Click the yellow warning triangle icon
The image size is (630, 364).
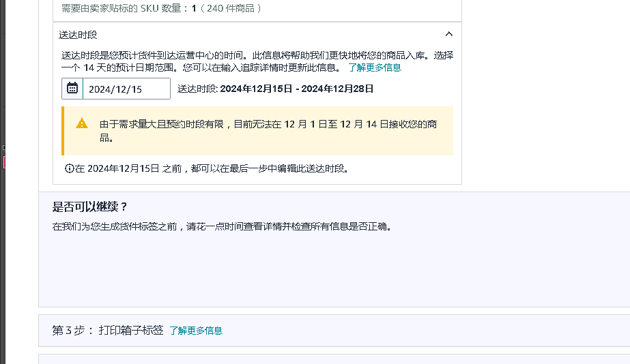[x=82, y=123]
